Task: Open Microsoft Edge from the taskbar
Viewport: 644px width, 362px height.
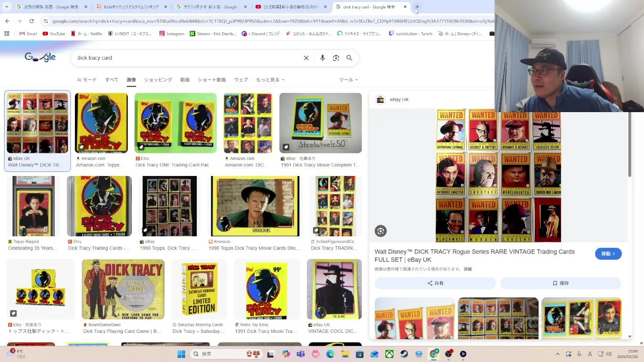Action: click(x=330, y=354)
